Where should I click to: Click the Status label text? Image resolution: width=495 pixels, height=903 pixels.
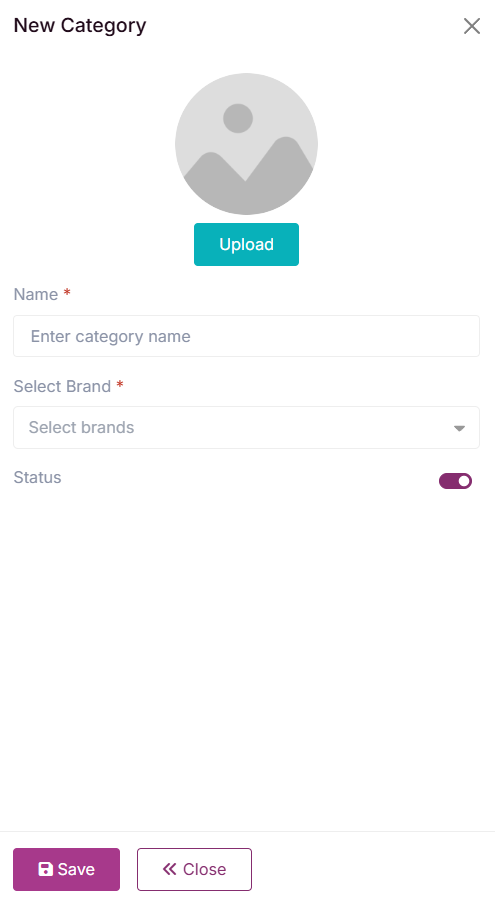click(x=37, y=477)
